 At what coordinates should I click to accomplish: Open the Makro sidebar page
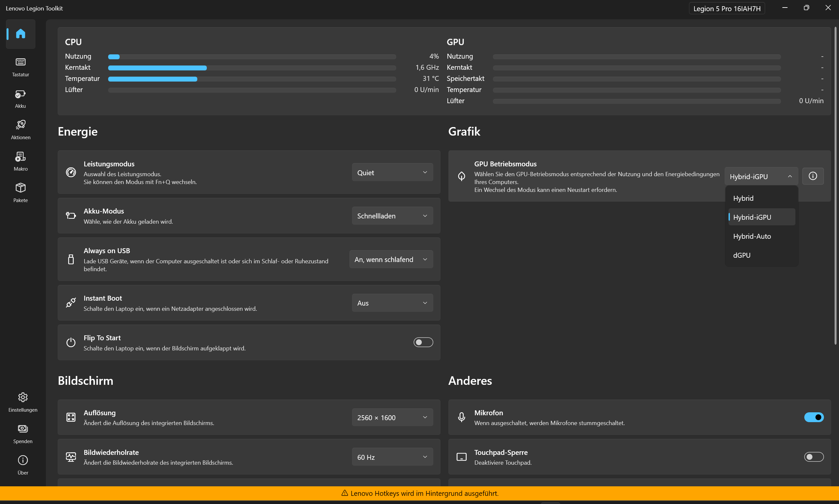click(x=20, y=161)
